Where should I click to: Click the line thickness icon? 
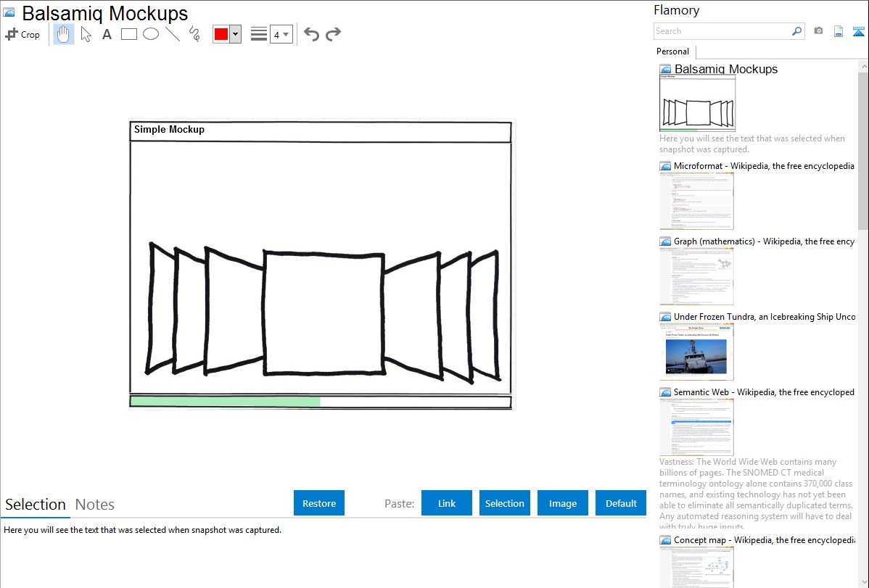point(259,34)
